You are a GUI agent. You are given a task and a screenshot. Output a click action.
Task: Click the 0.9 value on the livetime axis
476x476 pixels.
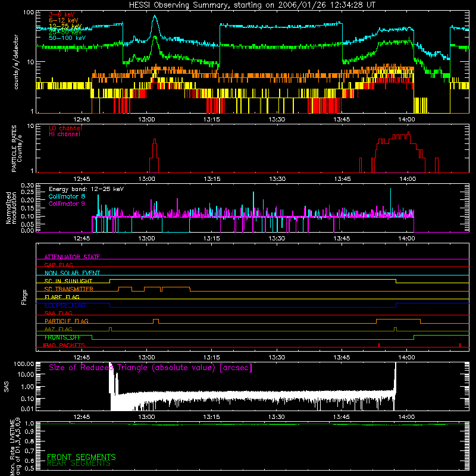pos(29,431)
